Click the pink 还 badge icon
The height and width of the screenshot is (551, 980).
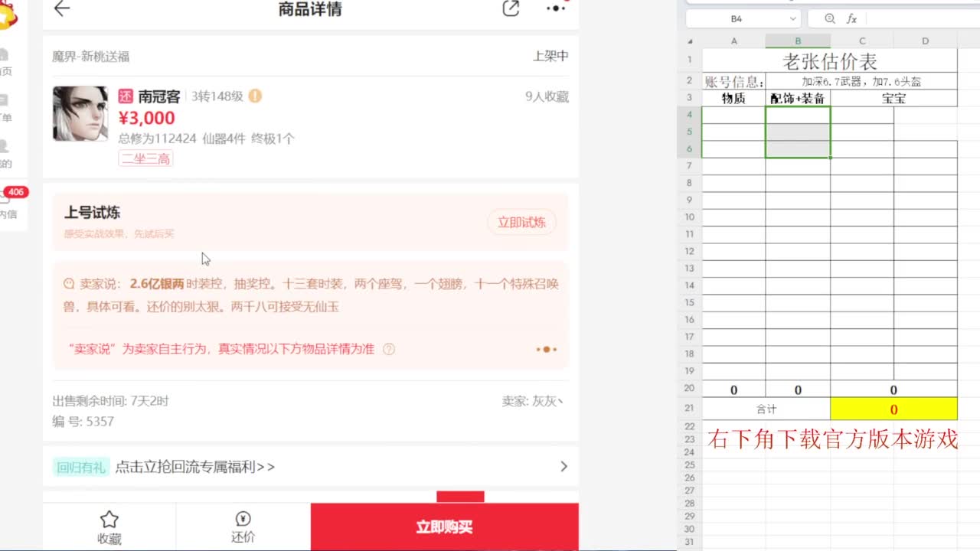[126, 96]
